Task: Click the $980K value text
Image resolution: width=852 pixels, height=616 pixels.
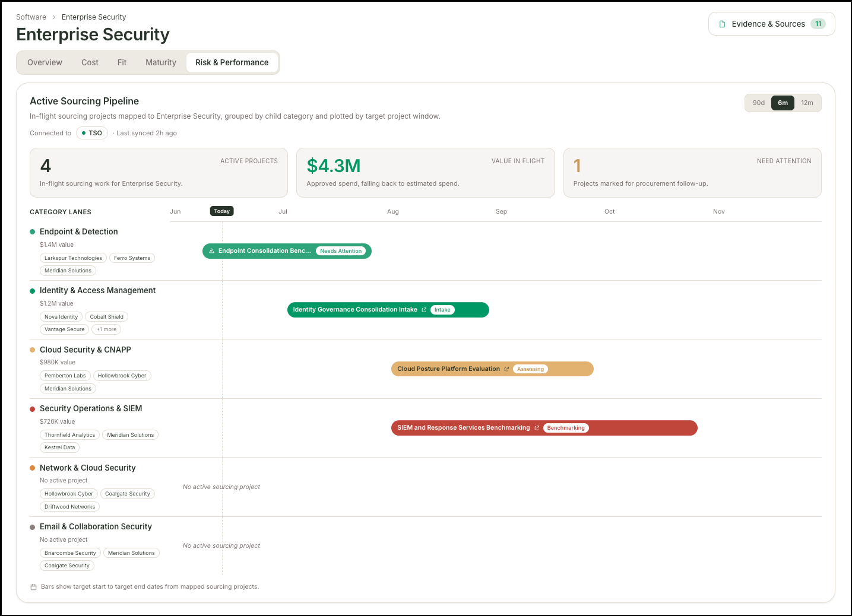Action: click(58, 363)
